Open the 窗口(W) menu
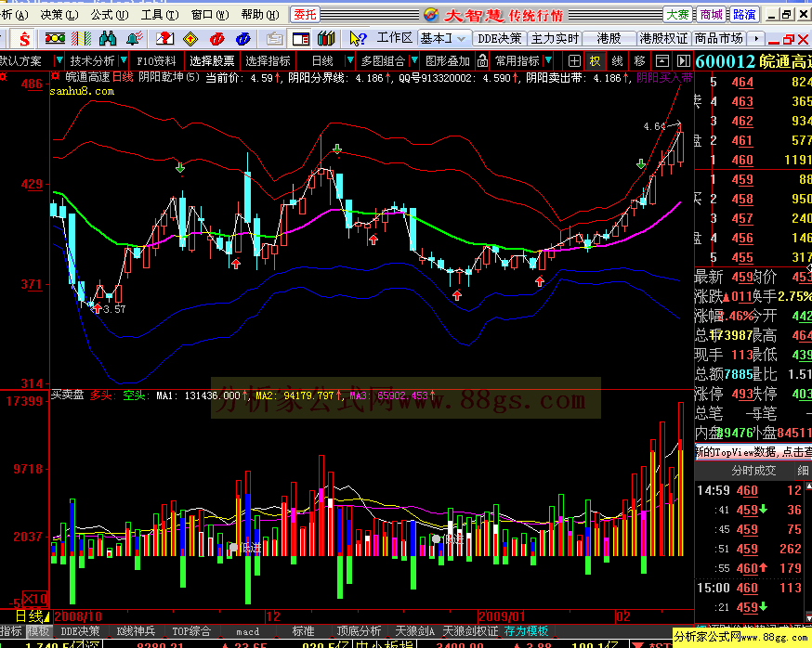812x648 pixels. [210, 15]
